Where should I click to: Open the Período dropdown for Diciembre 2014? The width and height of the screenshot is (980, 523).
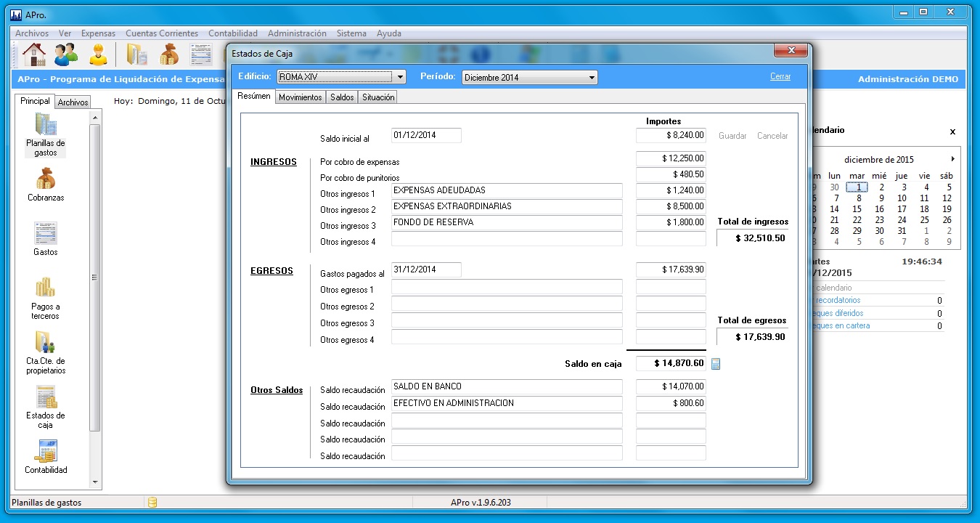tap(592, 78)
